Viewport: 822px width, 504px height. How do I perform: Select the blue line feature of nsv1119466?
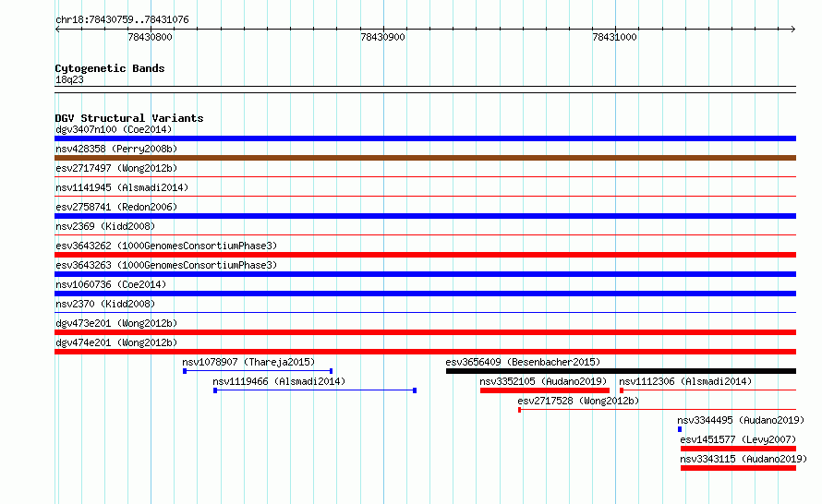point(315,390)
